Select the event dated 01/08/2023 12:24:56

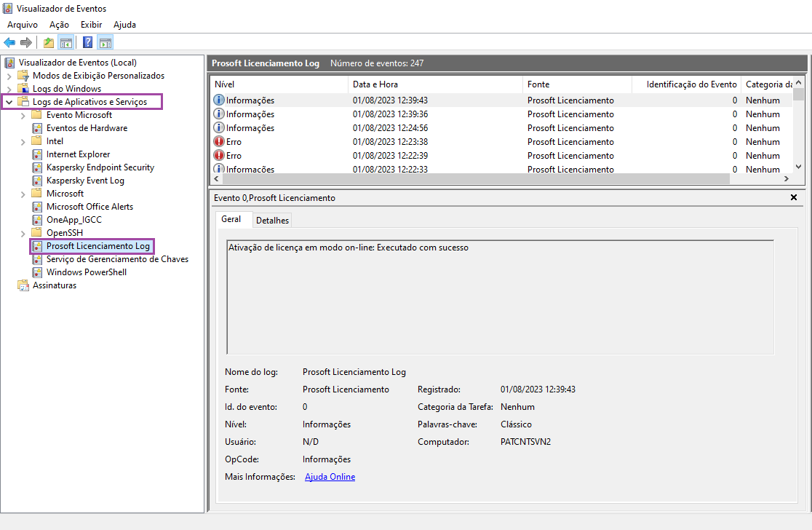(501, 128)
